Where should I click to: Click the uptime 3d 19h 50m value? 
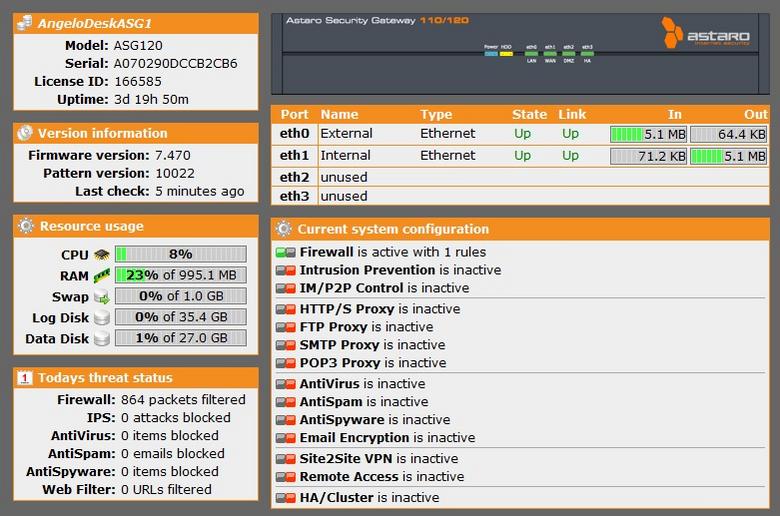(x=151, y=100)
